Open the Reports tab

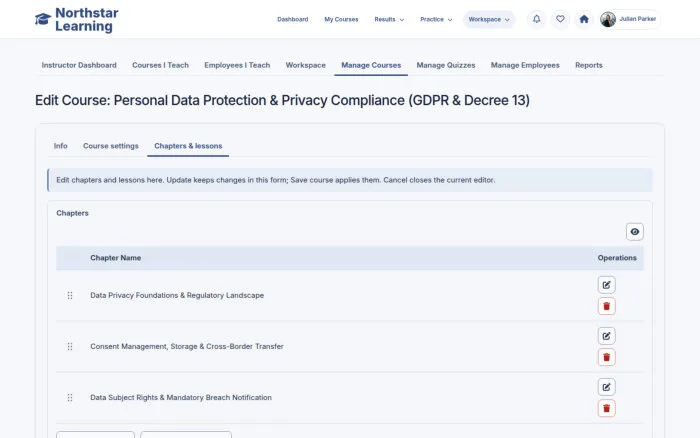coord(588,65)
